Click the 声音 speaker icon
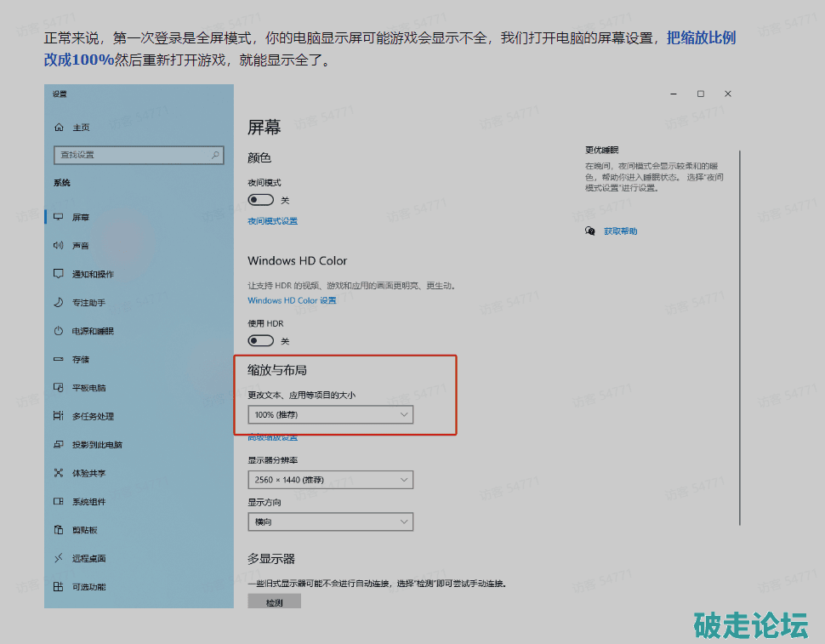The height and width of the screenshot is (644, 825). [x=59, y=246]
